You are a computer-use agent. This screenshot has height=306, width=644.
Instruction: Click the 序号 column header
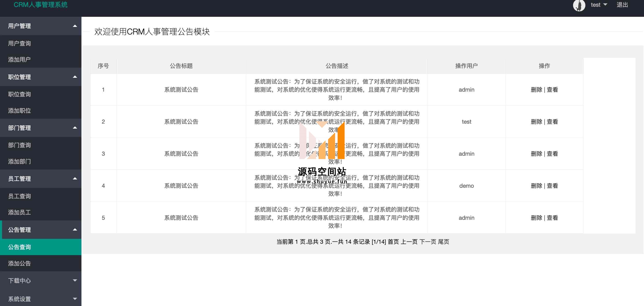tap(103, 66)
